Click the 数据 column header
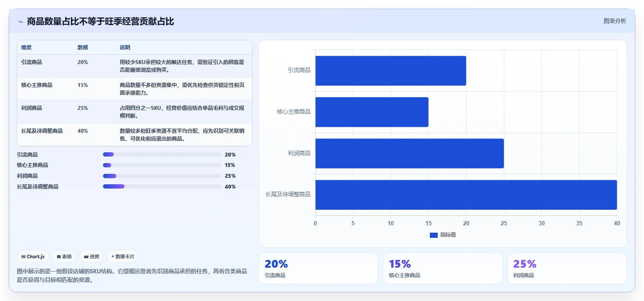This screenshot has width=644, height=301. pos(83,48)
